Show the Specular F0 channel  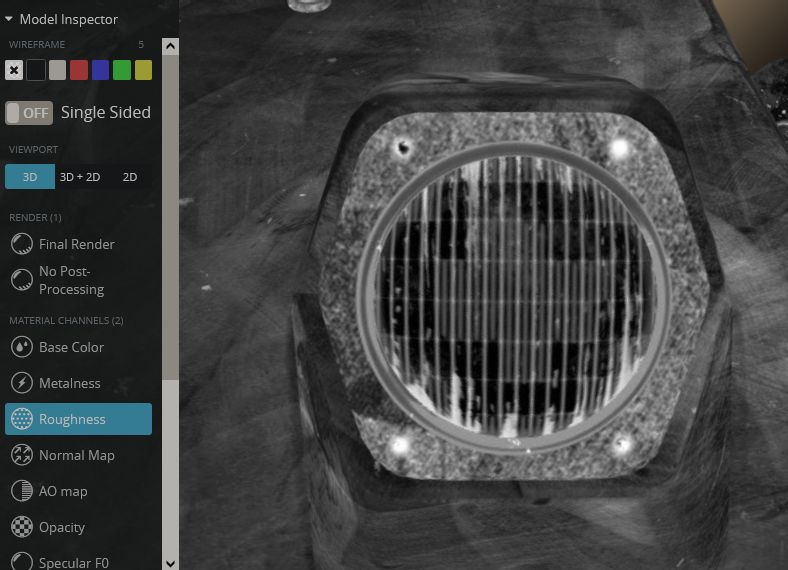74,562
